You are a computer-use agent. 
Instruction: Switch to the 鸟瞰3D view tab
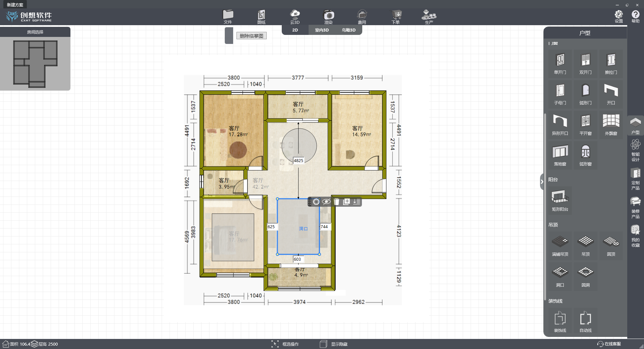(348, 30)
